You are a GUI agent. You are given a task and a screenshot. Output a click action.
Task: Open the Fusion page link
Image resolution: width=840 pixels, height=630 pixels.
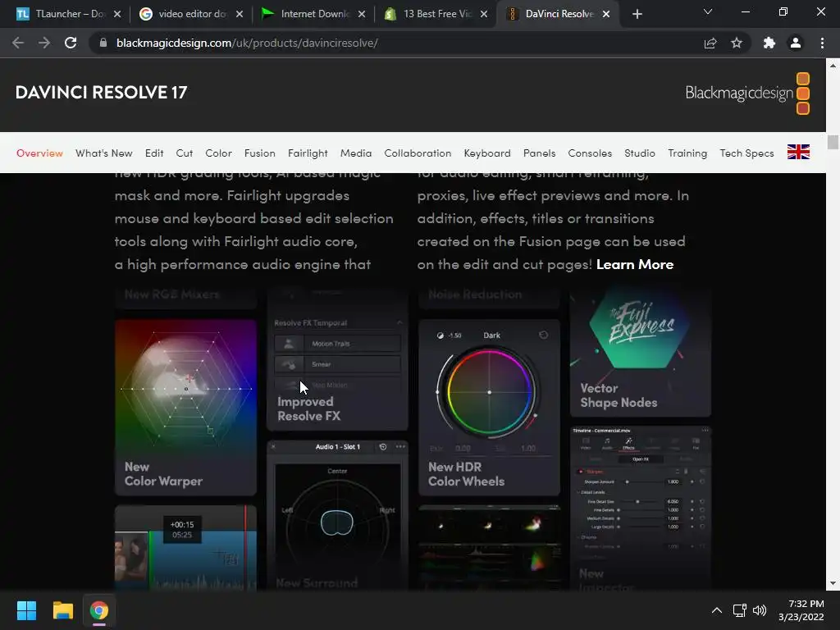(x=260, y=153)
